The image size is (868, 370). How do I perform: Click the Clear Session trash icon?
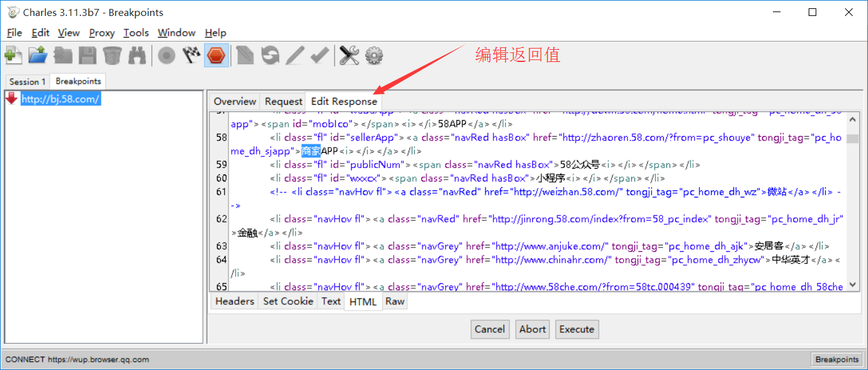[112, 56]
